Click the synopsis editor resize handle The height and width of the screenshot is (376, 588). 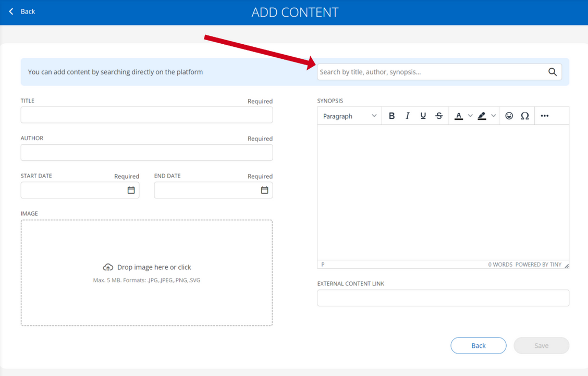coord(567,266)
